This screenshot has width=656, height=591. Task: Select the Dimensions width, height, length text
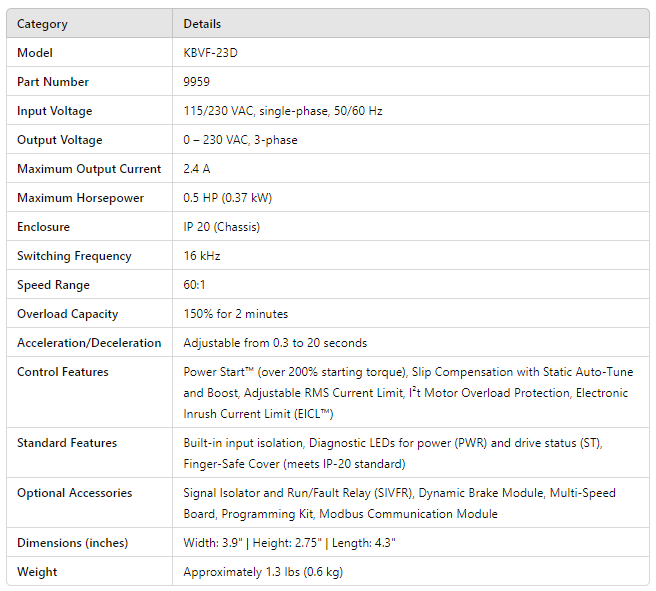click(x=290, y=543)
